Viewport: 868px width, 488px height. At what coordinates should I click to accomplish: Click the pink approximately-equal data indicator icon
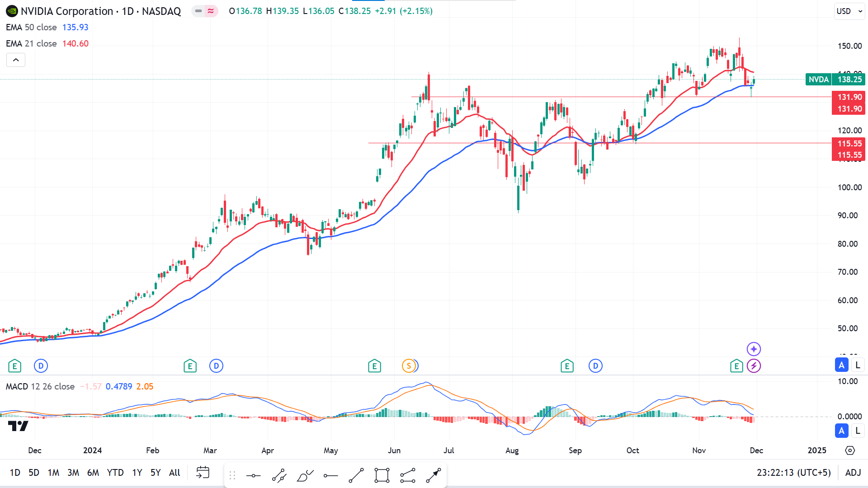click(211, 11)
